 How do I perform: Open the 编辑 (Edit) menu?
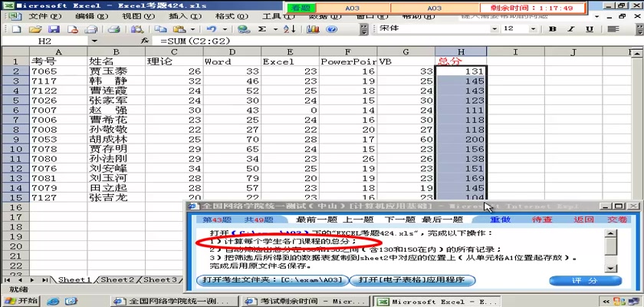tap(91, 16)
